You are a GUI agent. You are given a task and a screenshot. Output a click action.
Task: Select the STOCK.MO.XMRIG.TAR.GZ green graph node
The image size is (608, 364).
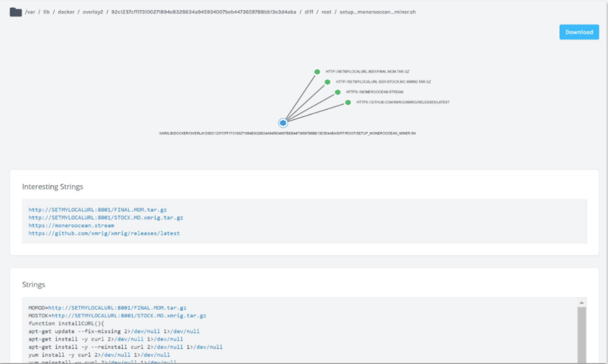(327, 82)
